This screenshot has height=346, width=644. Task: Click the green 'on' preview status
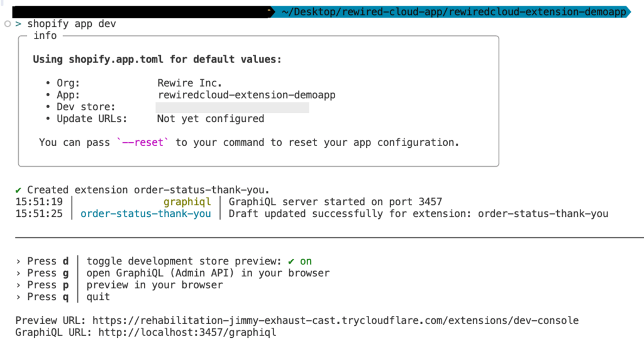[306, 261]
